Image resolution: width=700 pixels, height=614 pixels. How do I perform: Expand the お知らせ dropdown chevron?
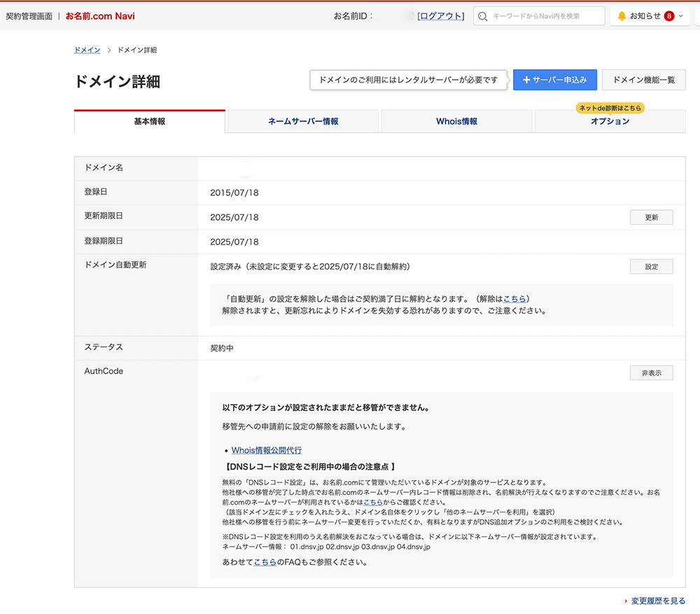click(681, 16)
